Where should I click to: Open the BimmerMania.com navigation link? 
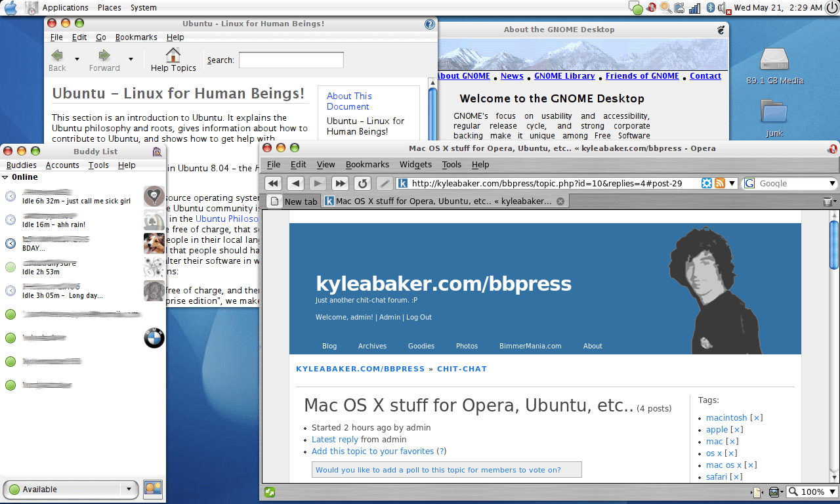530,346
